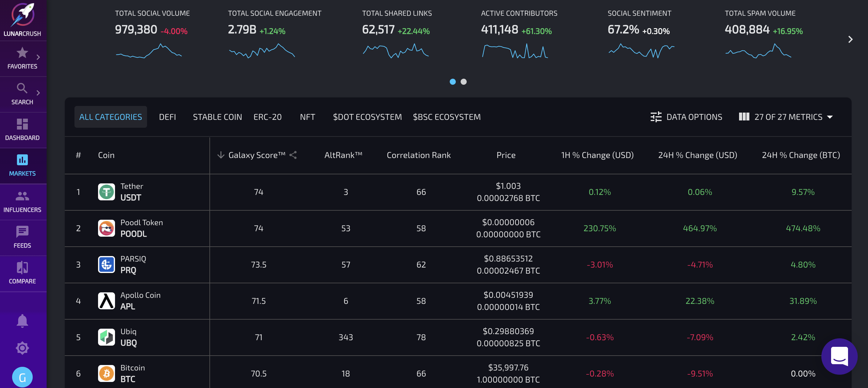Image resolution: width=868 pixels, height=388 pixels.
Task: Click the metrics columns icon
Action: click(x=744, y=117)
